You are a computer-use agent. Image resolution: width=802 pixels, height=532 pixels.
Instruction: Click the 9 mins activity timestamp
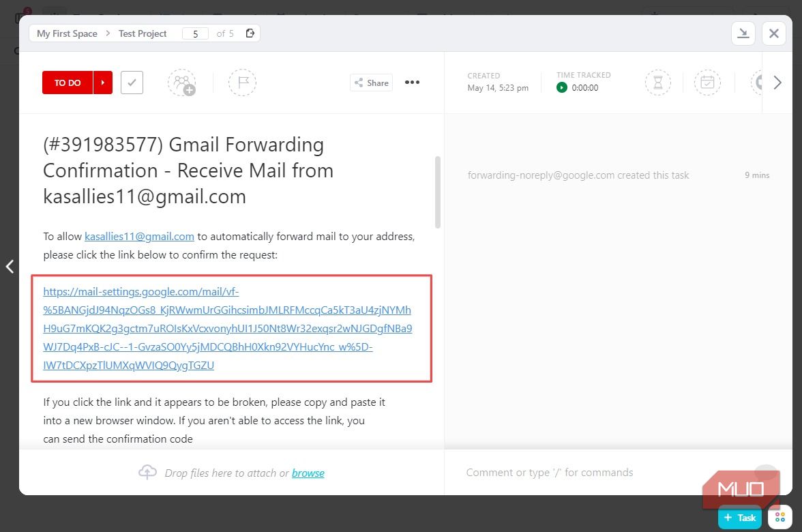[x=756, y=175]
